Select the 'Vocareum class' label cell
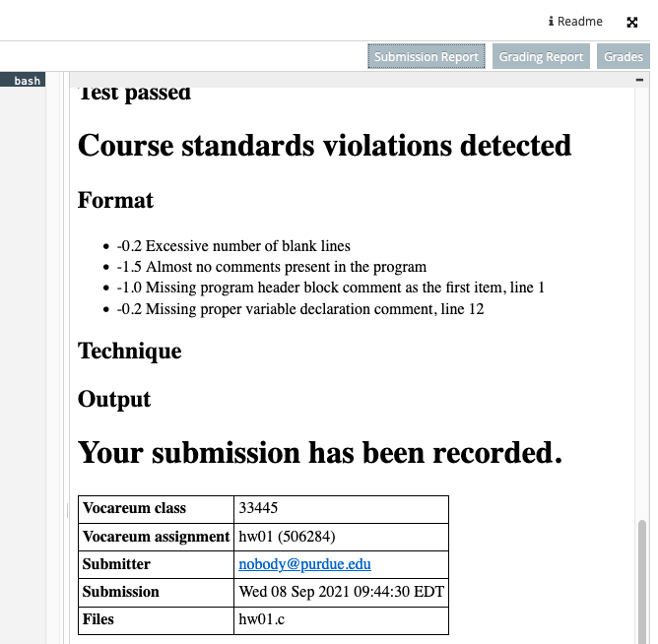 coord(156,509)
